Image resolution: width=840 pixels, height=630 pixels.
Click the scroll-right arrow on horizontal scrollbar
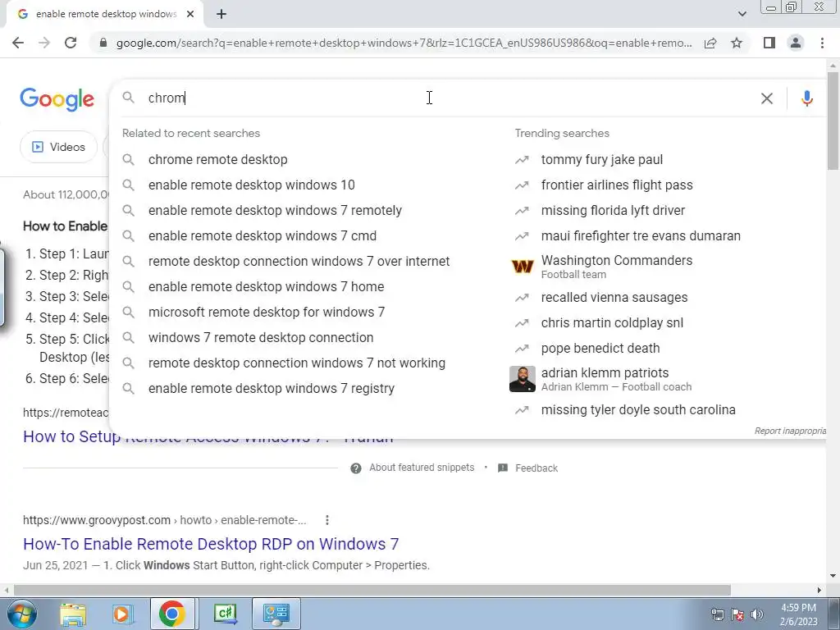tap(819, 590)
